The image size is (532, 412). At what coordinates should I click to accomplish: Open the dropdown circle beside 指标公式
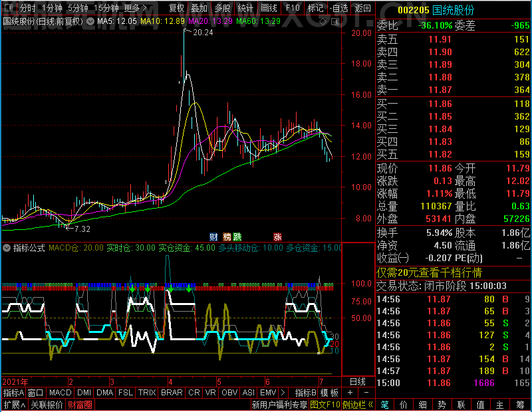click(7, 248)
